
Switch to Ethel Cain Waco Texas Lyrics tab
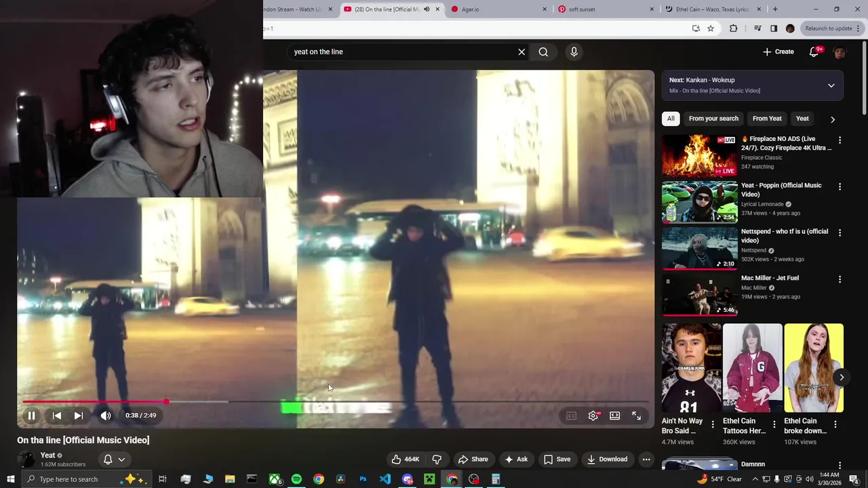[x=713, y=9]
